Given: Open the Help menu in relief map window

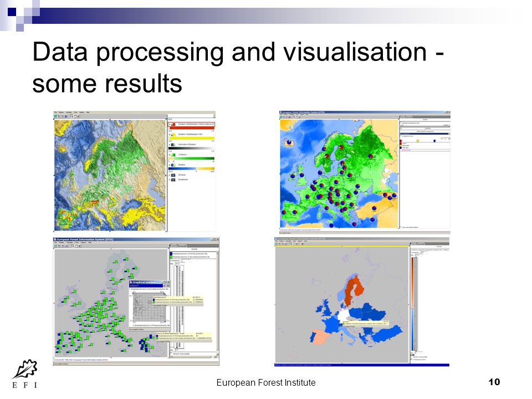Looking at the screenshot, I should [88, 112].
